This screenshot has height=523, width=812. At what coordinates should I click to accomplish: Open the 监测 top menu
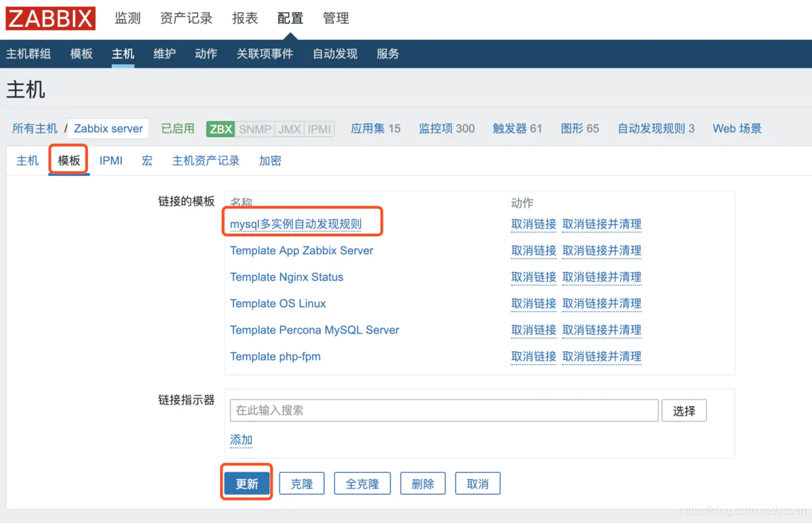coord(128,19)
